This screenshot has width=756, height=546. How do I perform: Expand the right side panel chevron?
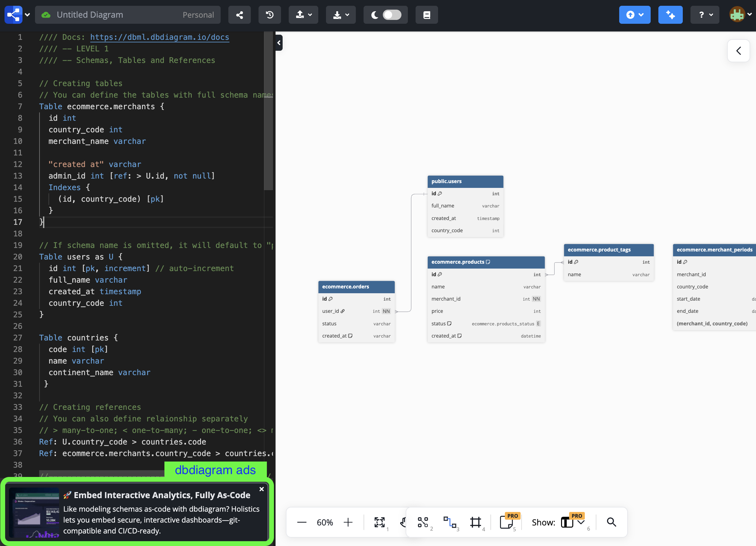click(738, 51)
